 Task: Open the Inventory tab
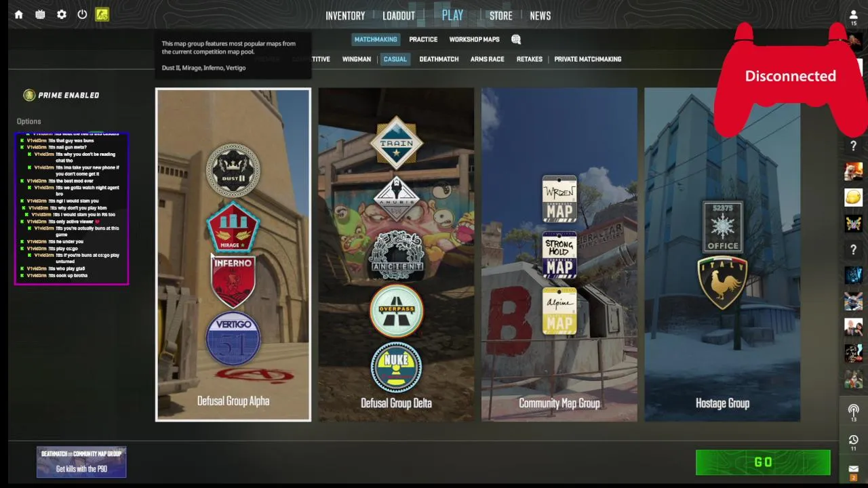pyautogui.click(x=345, y=16)
